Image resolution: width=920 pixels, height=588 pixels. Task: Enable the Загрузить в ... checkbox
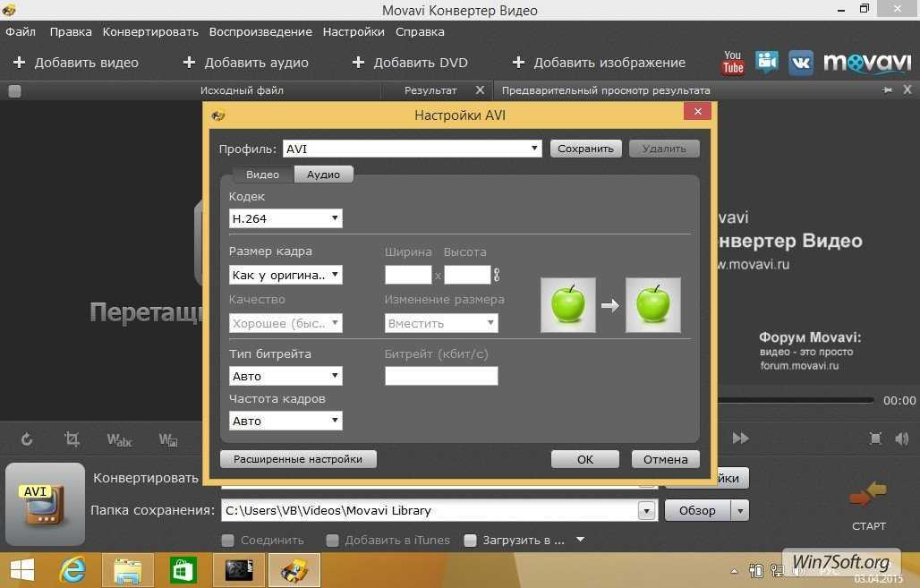(x=470, y=540)
